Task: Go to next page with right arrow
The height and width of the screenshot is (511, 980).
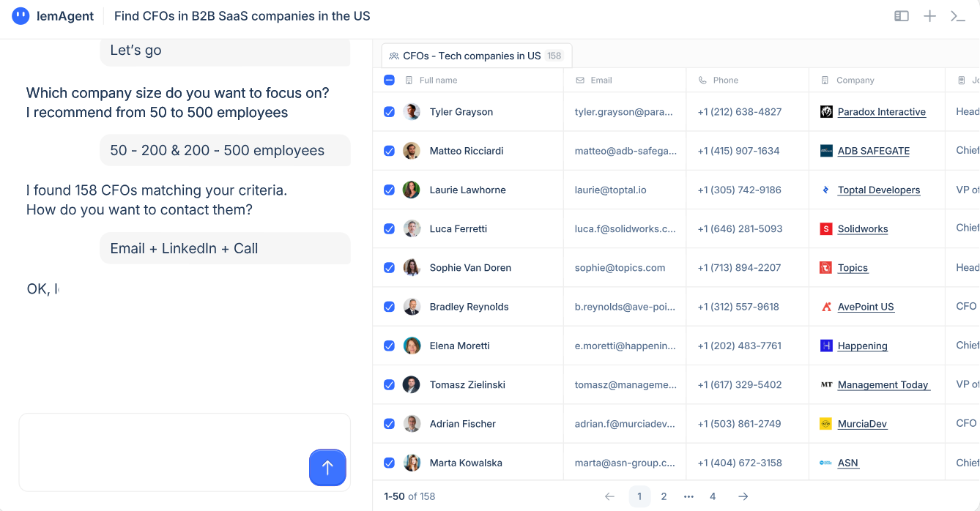Action: click(x=743, y=496)
